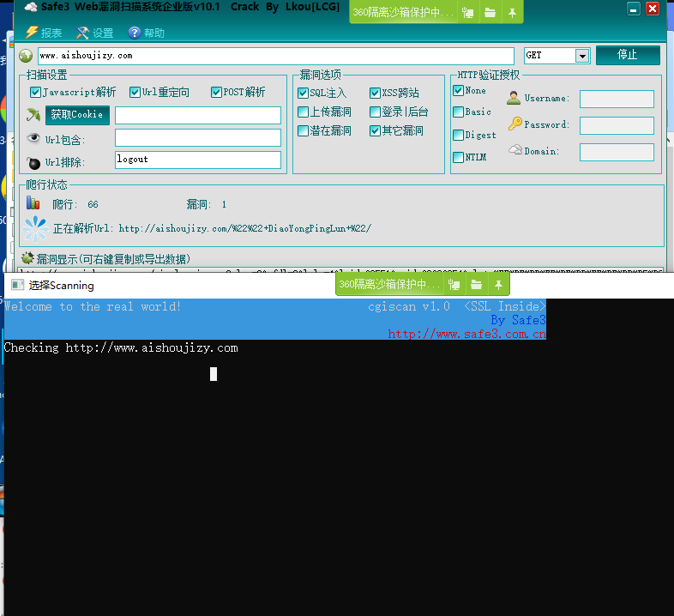
Task: Click the globe icon beside URL field
Action: 26,56
